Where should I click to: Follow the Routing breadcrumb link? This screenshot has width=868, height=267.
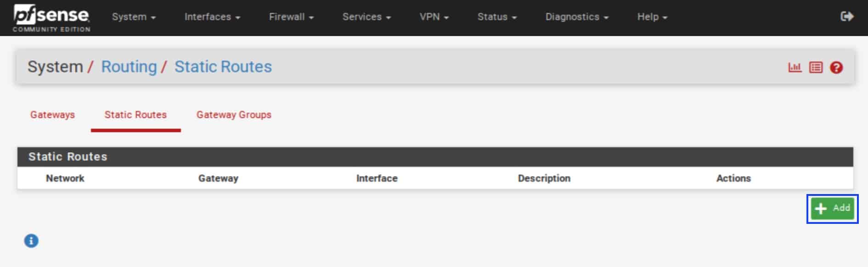pyautogui.click(x=129, y=67)
